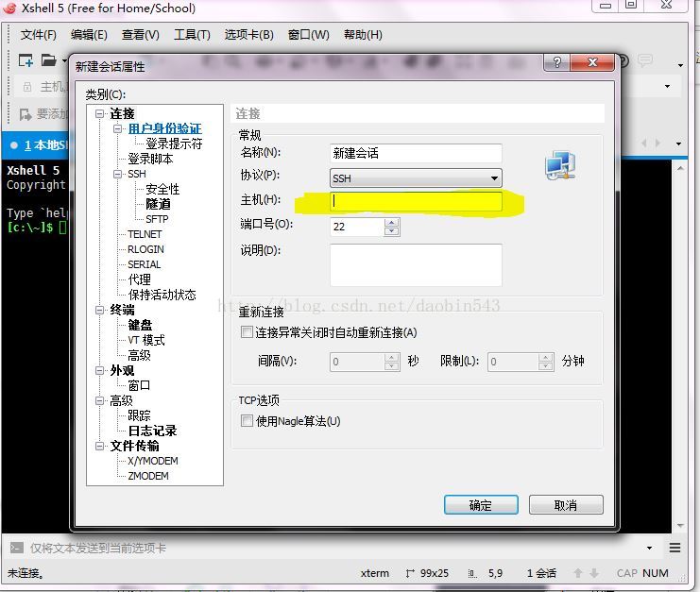Viewport: 700px width, 592px height.
Task: Select 日志记录 in category tree
Action: coord(152,431)
